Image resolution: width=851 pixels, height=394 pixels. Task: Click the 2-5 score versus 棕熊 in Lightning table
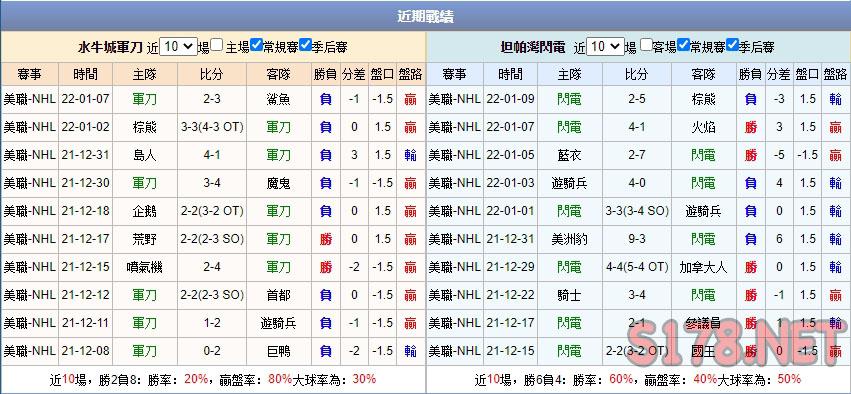point(637,99)
